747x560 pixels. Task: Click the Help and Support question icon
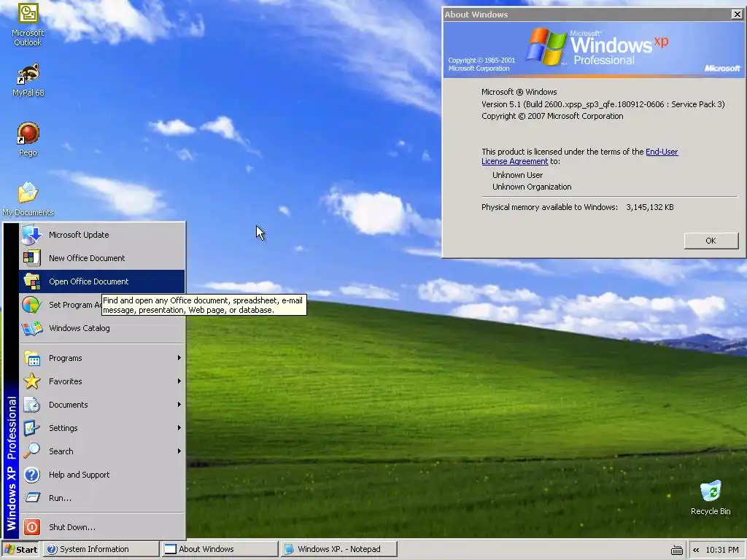[32, 475]
